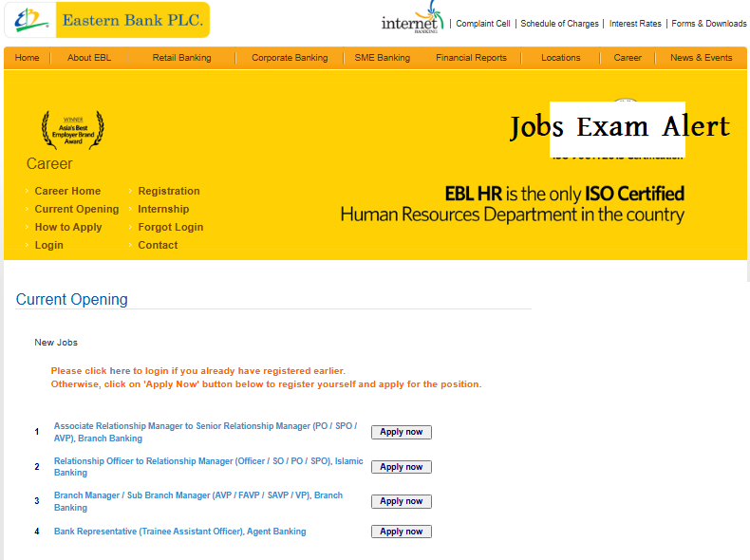Click the Login link in Career menu

click(48, 245)
